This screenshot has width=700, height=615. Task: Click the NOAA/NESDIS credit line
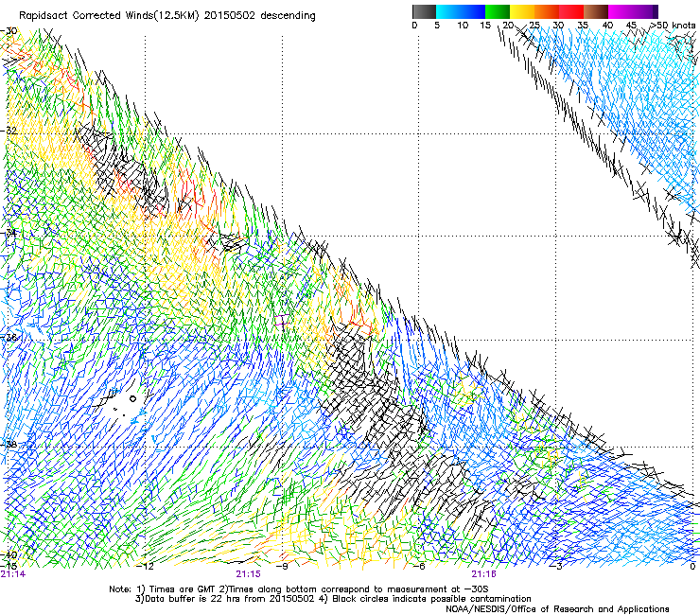[557, 608]
